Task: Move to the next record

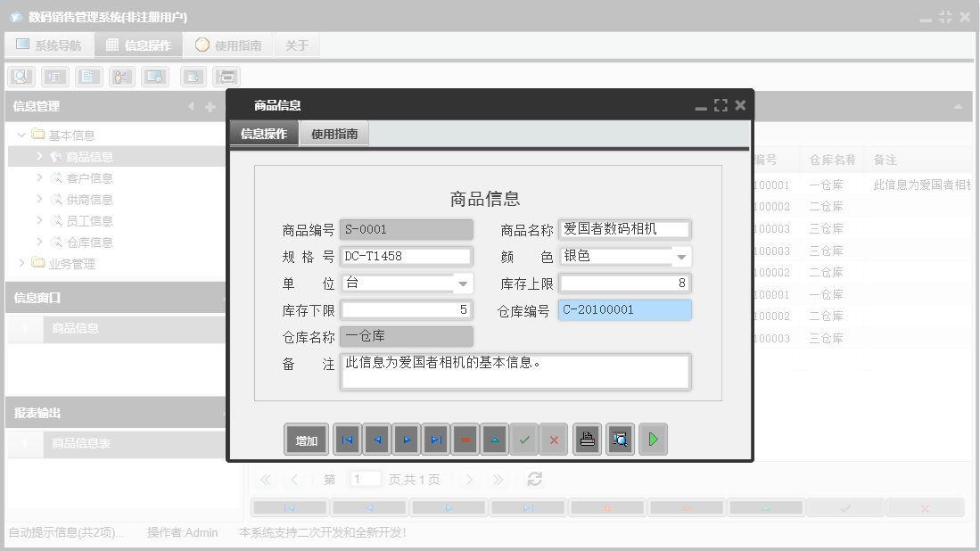Action: pyautogui.click(x=406, y=439)
